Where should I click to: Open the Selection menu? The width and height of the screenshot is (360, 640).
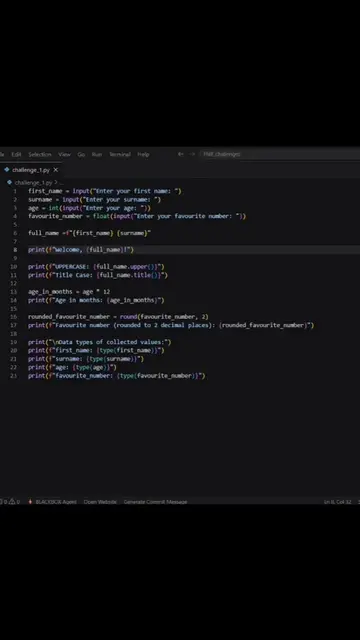point(40,154)
